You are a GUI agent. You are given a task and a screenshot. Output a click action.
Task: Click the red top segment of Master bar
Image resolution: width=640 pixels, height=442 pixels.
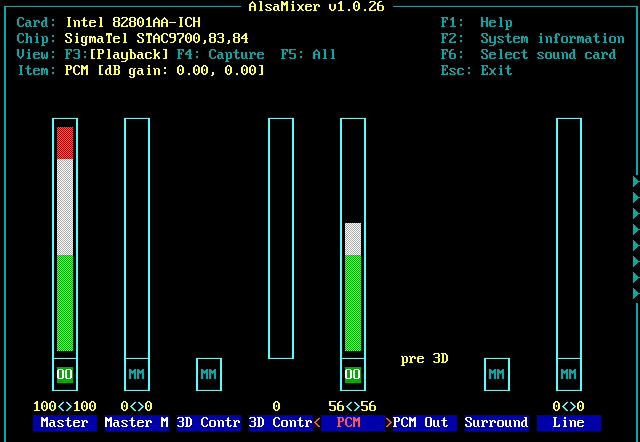click(x=65, y=143)
